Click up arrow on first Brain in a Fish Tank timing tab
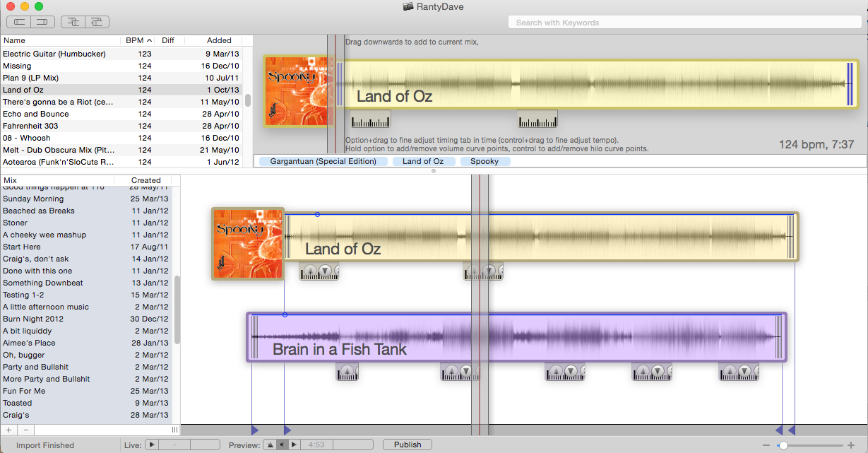Screen dimensions: 868x453 click(348, 371)
